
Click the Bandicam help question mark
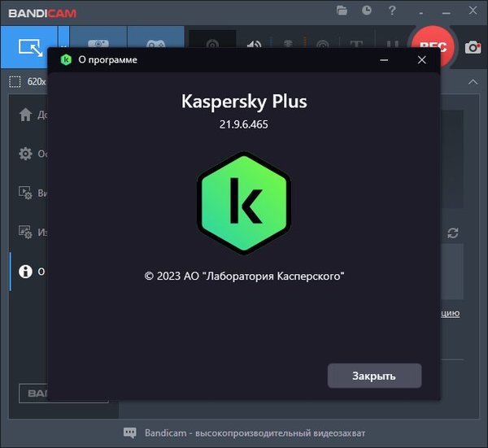click(391, 11)
